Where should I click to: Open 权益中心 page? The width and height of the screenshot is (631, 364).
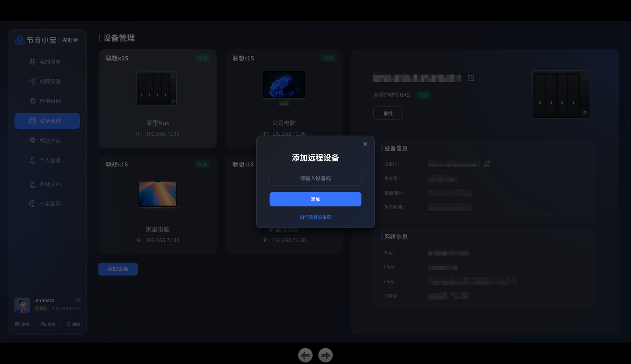pos(47,140)
